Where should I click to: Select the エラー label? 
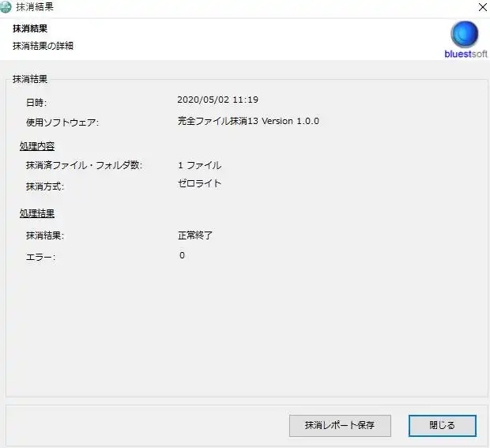point(40,258)
